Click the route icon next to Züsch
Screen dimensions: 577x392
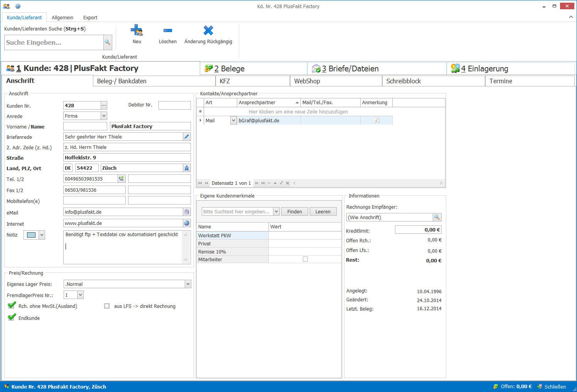point(187,168)
